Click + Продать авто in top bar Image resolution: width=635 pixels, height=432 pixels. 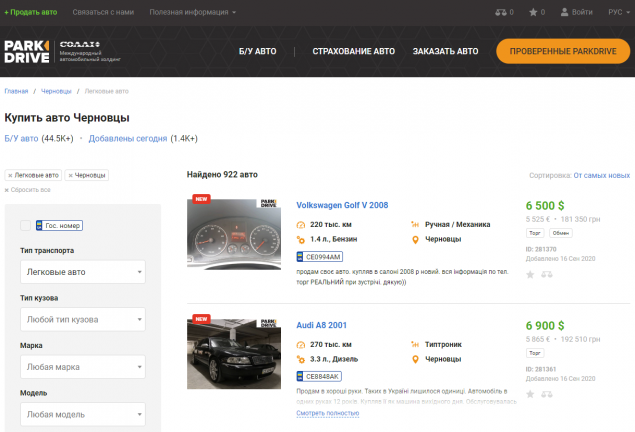pos(31,12)
